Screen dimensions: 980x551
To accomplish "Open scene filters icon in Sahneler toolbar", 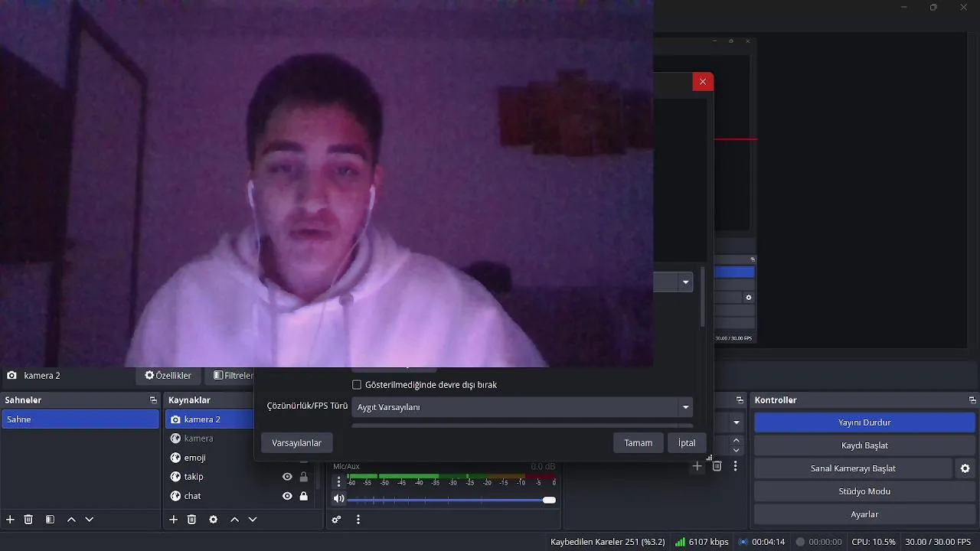I will (x=50, y=520).
